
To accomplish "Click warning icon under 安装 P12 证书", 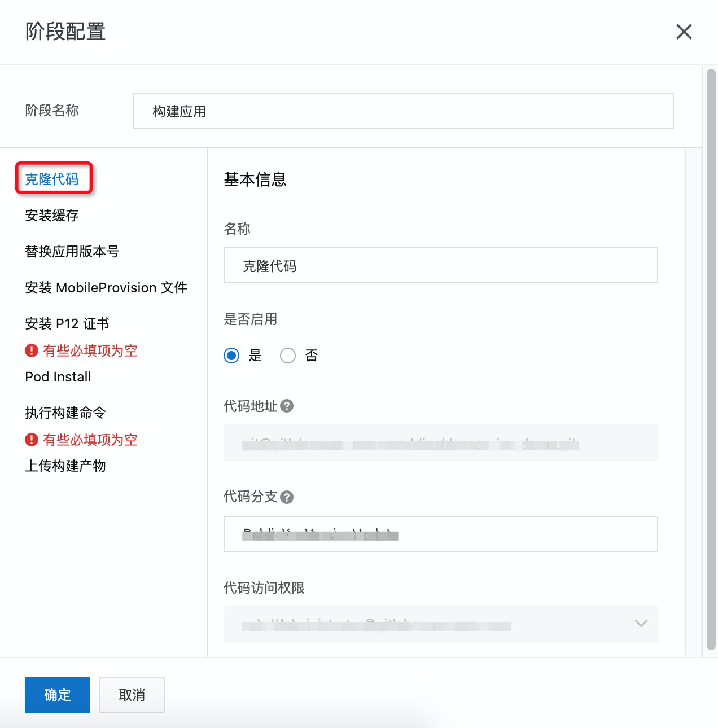I will [x=32, y=350].
